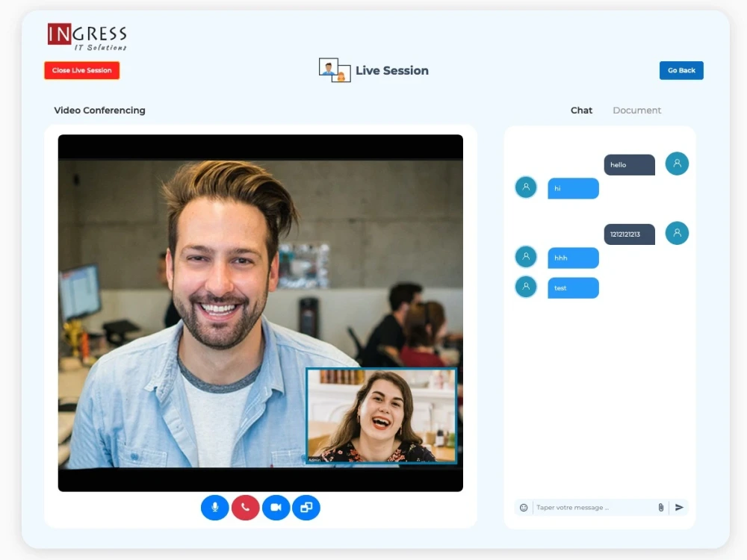
Task: Attach a file using paperclip icon
Action: coord(661,508)
